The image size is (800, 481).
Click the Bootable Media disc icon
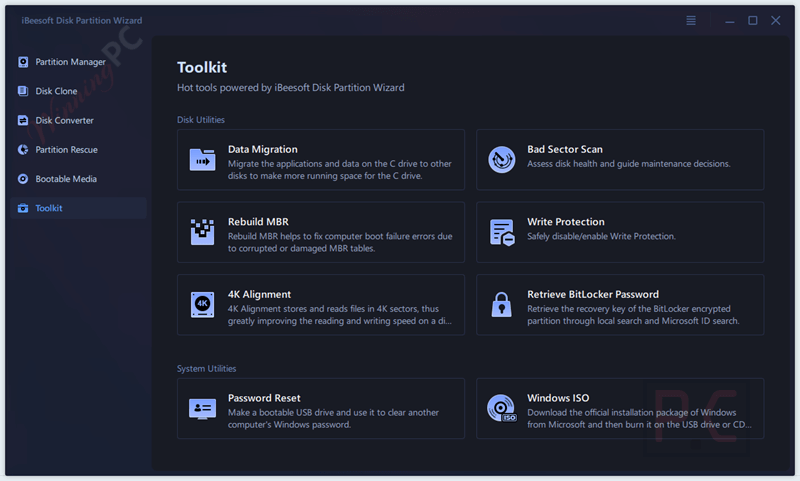click(23, 179)
